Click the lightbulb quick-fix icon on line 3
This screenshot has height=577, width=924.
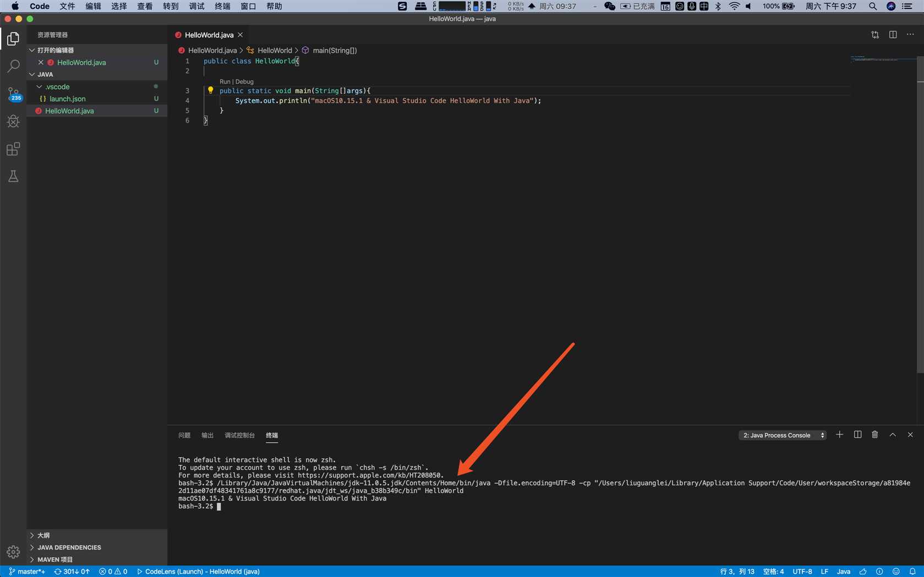(210, 90)
